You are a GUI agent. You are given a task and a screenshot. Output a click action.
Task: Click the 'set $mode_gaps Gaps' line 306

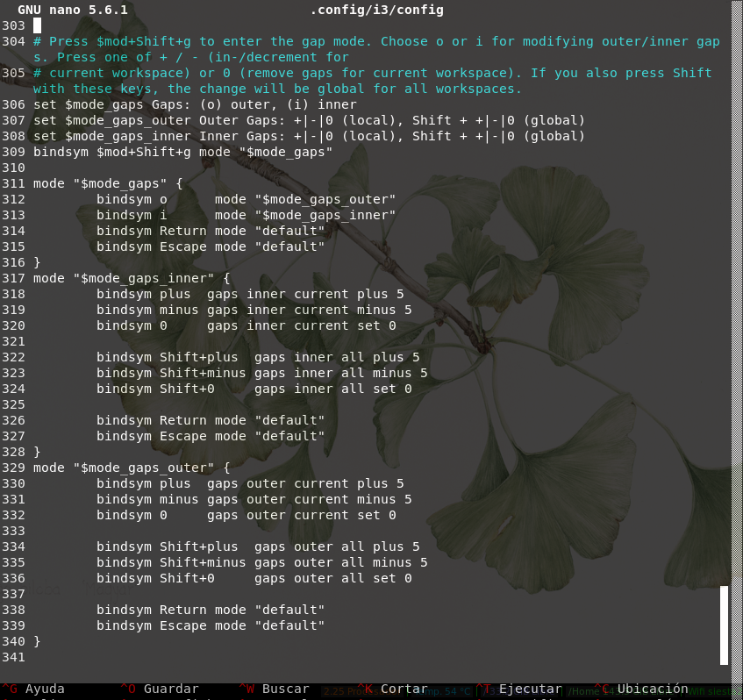point(195,104)
